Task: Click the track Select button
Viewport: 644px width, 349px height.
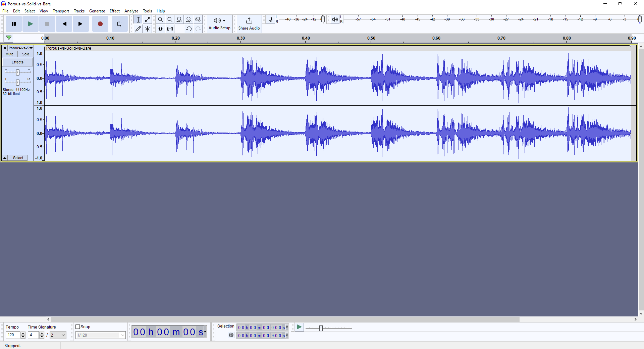Action: click(18, 158)
